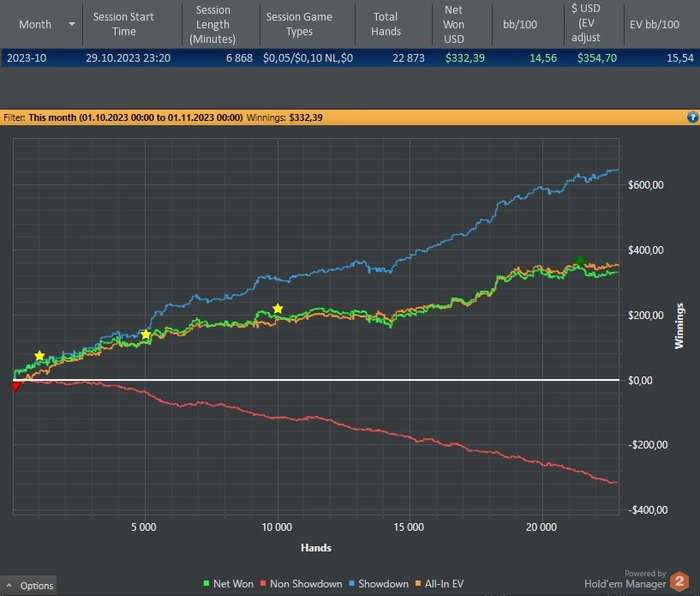Toggle the All-In EV legend series
The height and width of the screenshot is (596, 700).
(x=439, y=583)
